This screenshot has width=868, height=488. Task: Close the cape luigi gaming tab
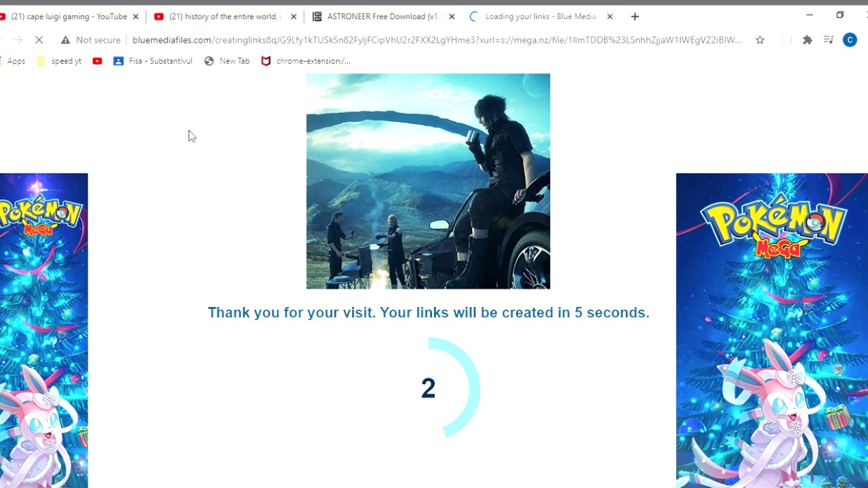(x=136, y=16)
